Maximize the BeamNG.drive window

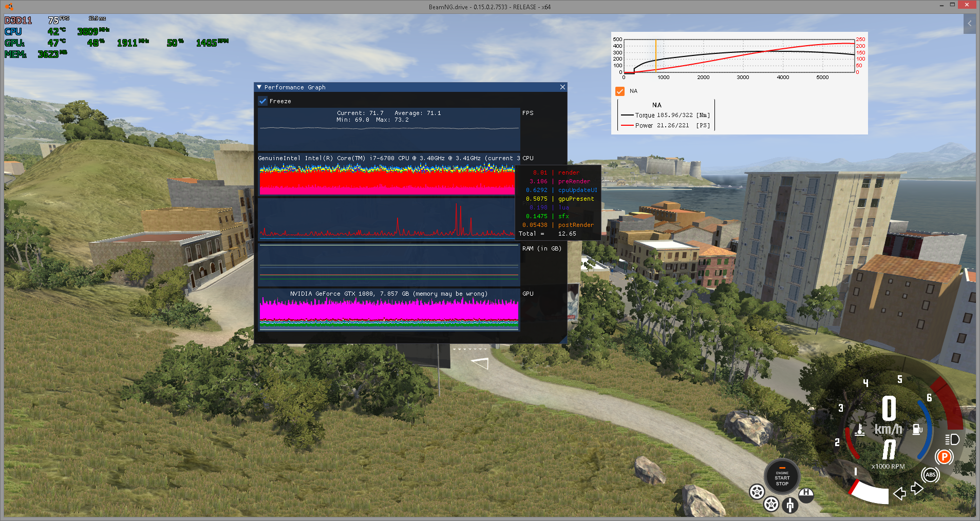tap(952, 5)
